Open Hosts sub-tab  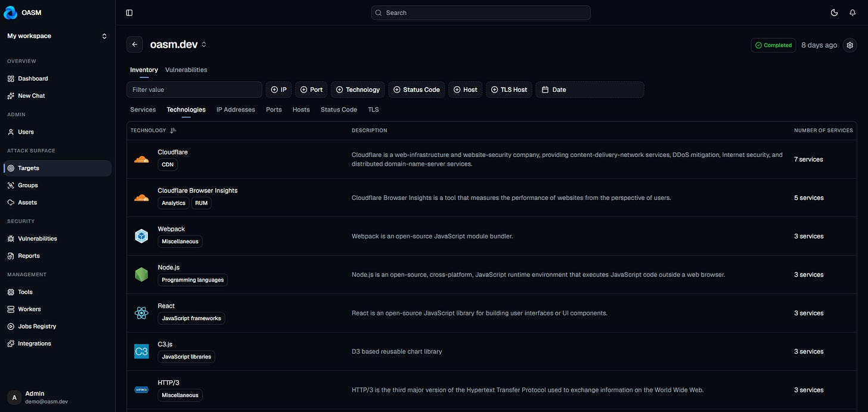click(x=301, y=110)
